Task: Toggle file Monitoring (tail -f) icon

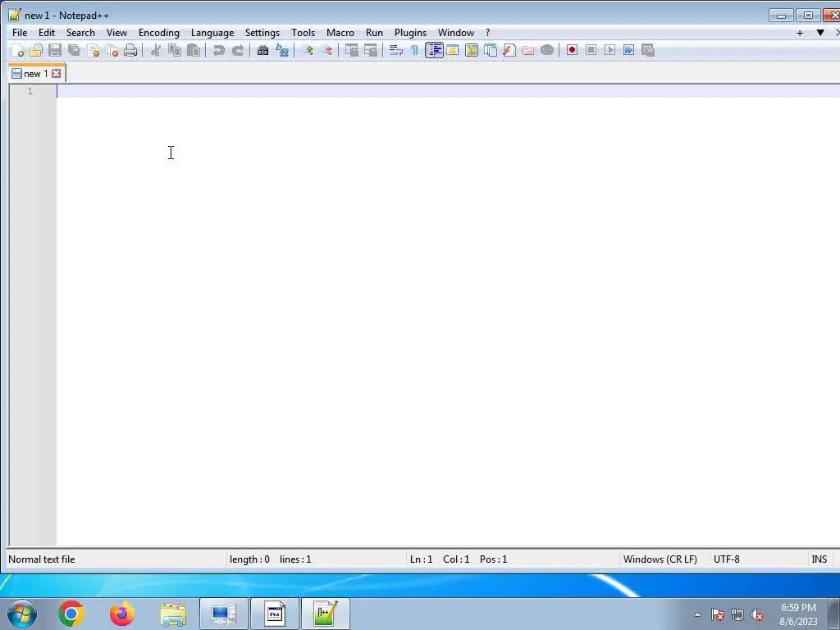Action: (x=547, y=50)
